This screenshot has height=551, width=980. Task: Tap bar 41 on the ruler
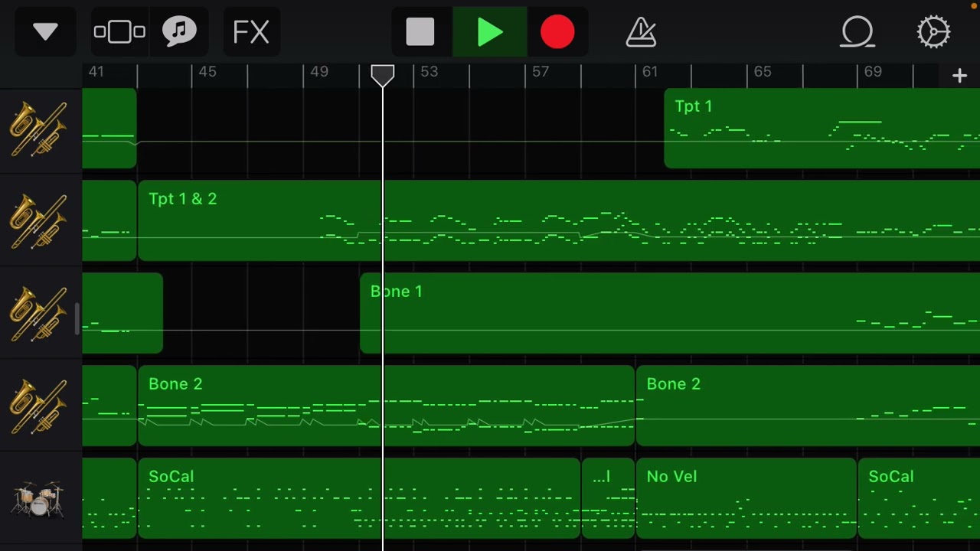click(x=96, y=72)
